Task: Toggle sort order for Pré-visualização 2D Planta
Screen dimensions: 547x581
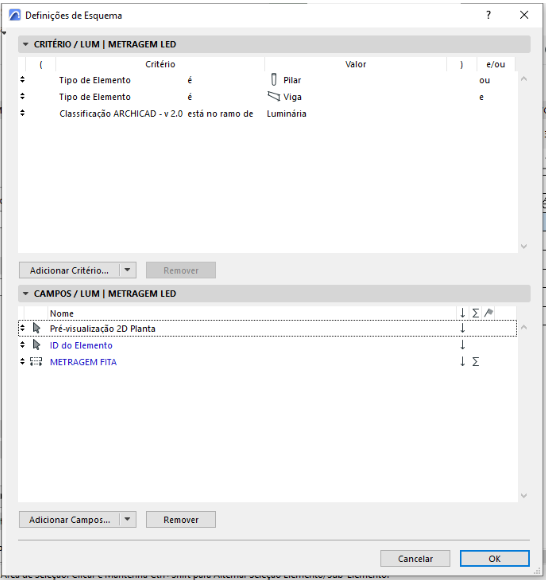Action: click(463, 328)
